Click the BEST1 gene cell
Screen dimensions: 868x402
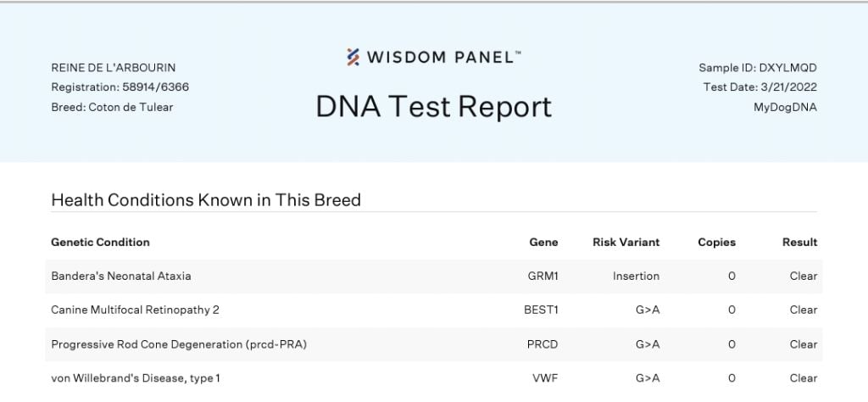[541, 310]
